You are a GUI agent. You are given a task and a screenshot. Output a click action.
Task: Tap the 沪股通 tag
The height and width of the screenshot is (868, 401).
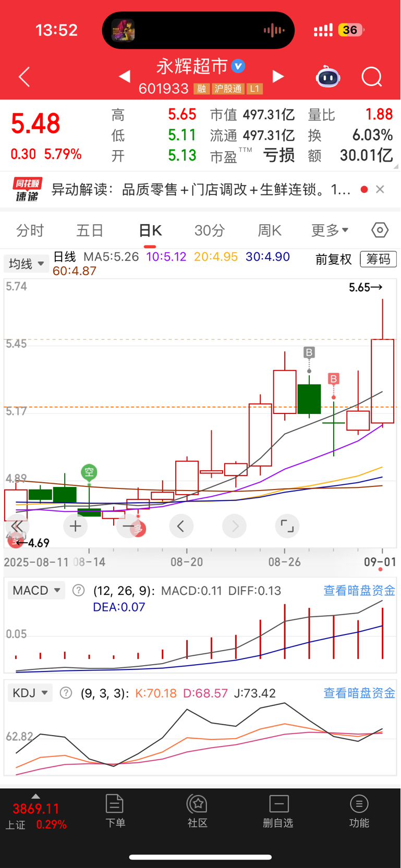coord(228,89)
